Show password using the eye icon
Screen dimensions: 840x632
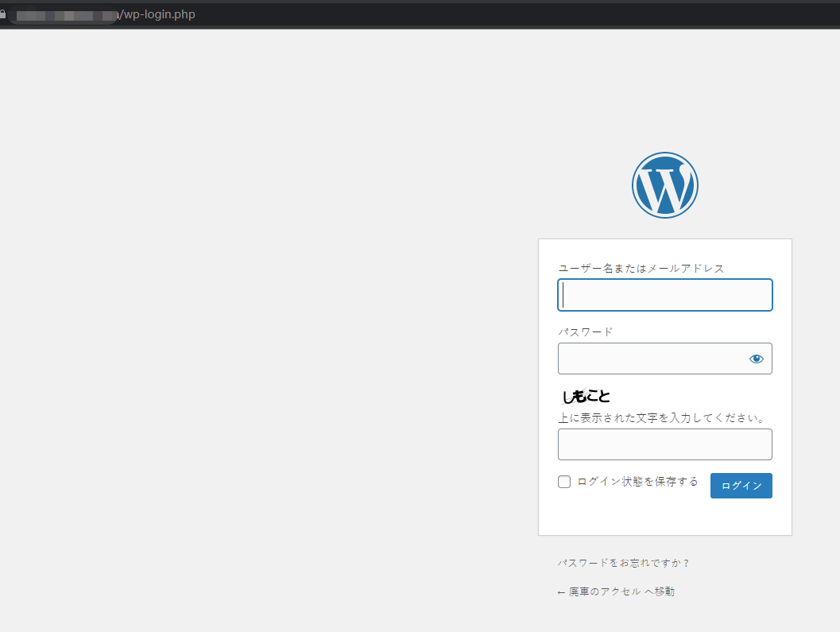pyautogui.click(x=756, y=359)
